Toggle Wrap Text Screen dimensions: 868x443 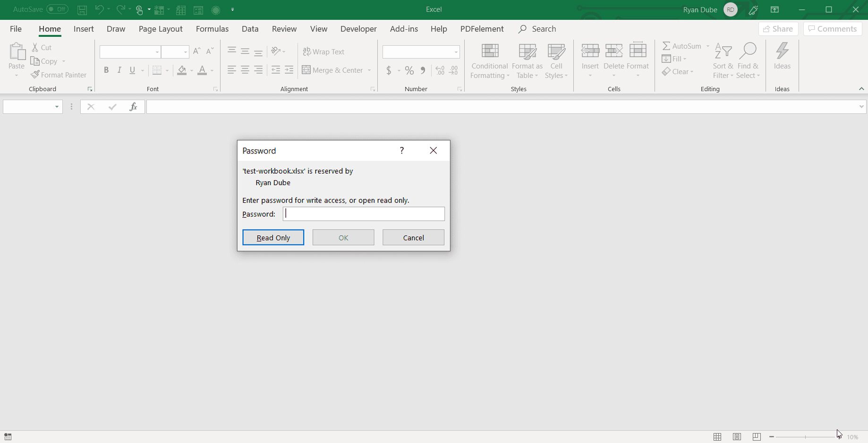click(323, 51)
